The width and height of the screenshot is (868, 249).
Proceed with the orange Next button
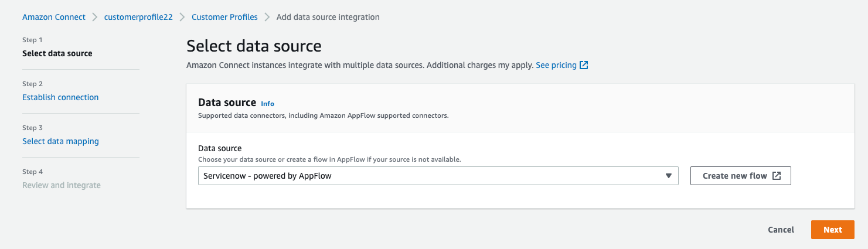[832, 230]
